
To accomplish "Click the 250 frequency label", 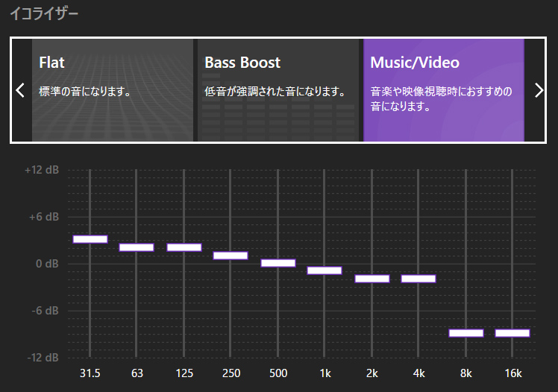I will 231,373.
